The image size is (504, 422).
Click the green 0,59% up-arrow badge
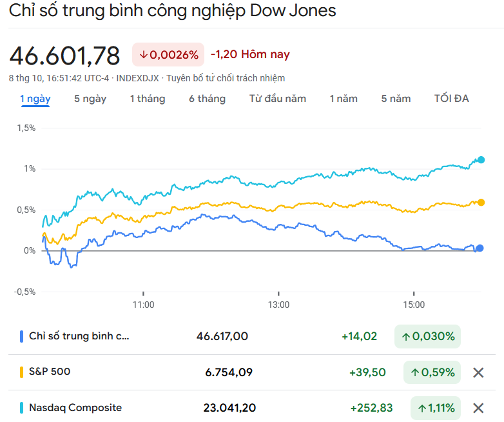(432, 372)
